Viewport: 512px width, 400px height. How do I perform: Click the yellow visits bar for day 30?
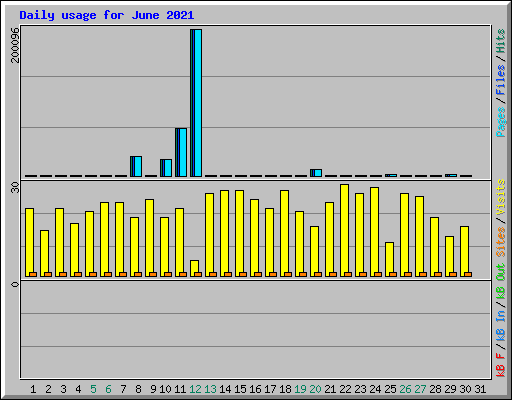click(x=464, y=251)
